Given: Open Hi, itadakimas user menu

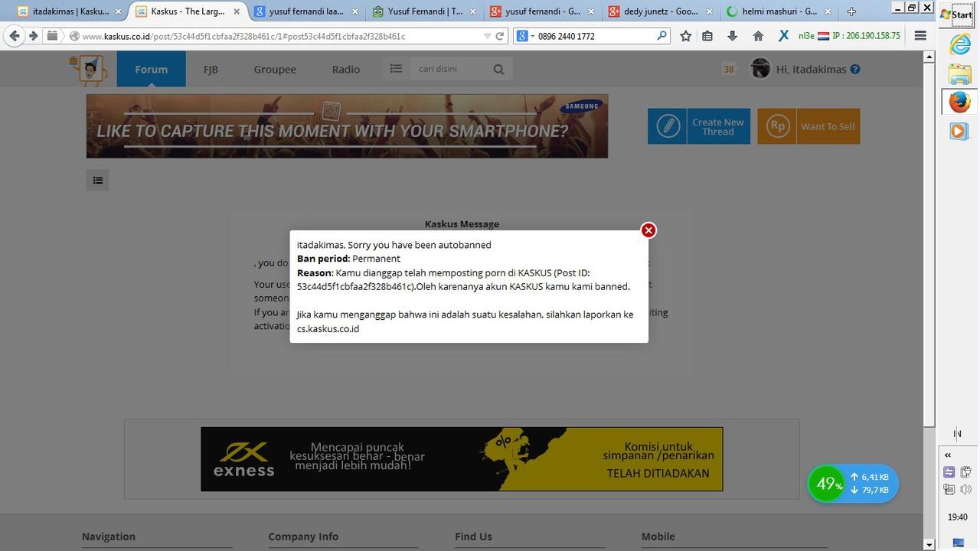Looking at the screenshot, I should [x=811, y=69].
